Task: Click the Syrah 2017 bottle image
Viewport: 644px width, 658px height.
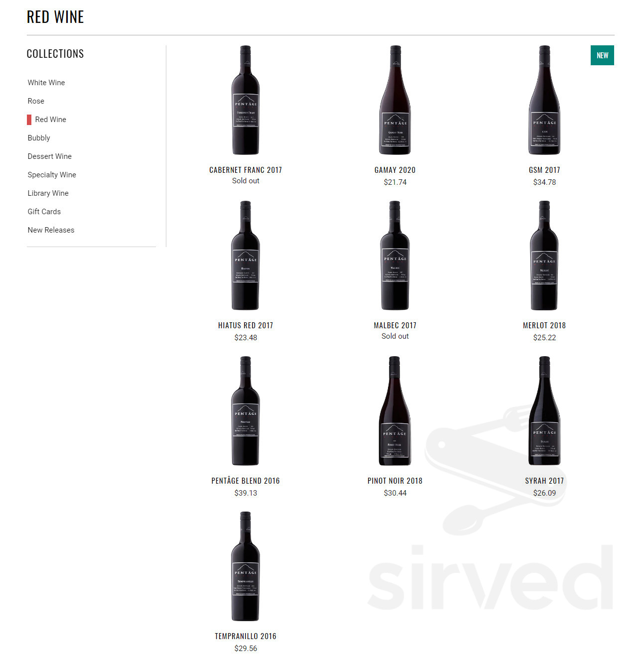Action: click(x=544, y=411)
